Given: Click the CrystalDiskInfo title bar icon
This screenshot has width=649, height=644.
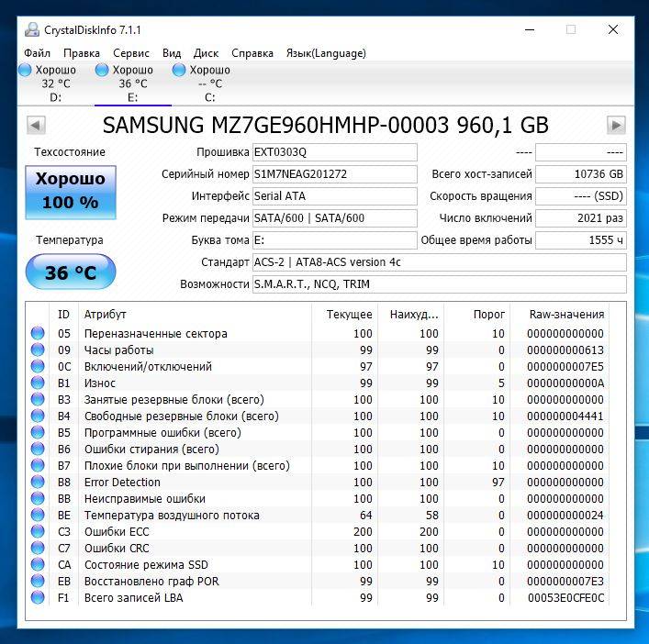Looking at the screenshot, I should pos(32,29).
